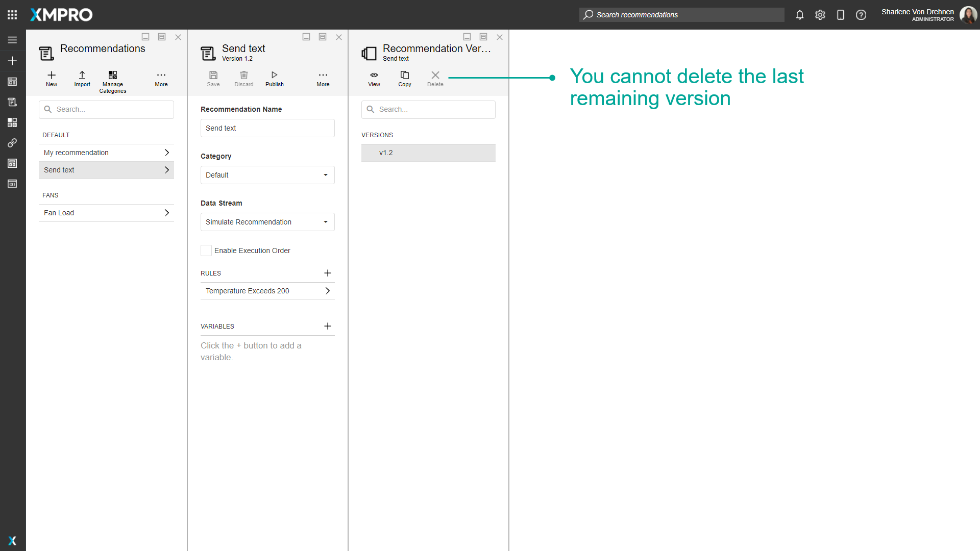The height and width of the screenshot is (551, 980).
Task: Publish the Send text recommendation
Action: point(274,78)
